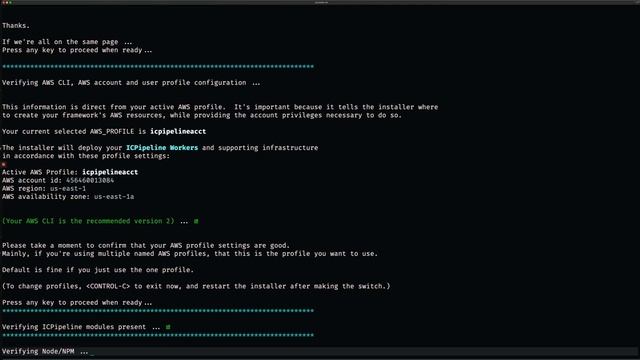Screen dimensions: 640x360
Task: Click line starting "This information is direct from"
Action: point(220,107)
